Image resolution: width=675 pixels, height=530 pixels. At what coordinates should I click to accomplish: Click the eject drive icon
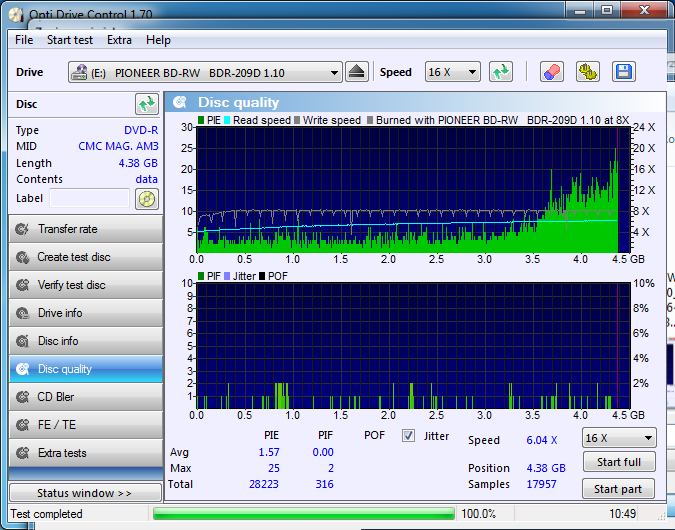(358, 72)
